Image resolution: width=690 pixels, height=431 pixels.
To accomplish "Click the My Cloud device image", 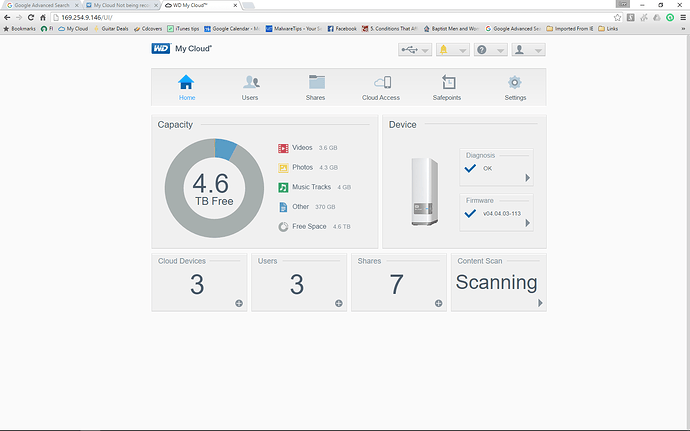I will (425, 192).
